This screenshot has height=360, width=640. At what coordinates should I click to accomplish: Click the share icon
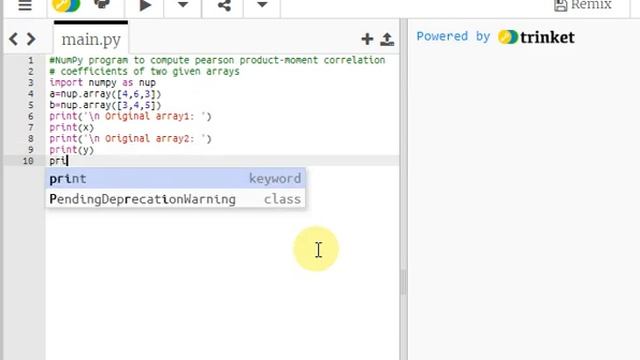point(224,5)
